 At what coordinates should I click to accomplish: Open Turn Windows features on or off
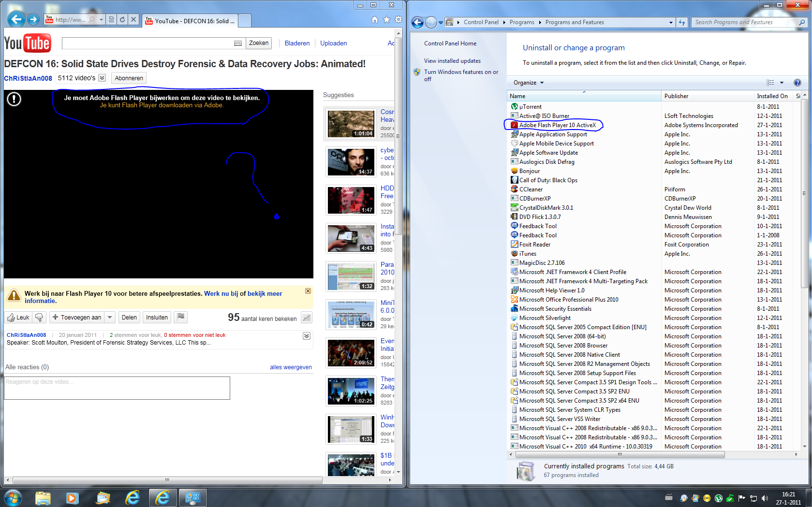pos(461,75)
